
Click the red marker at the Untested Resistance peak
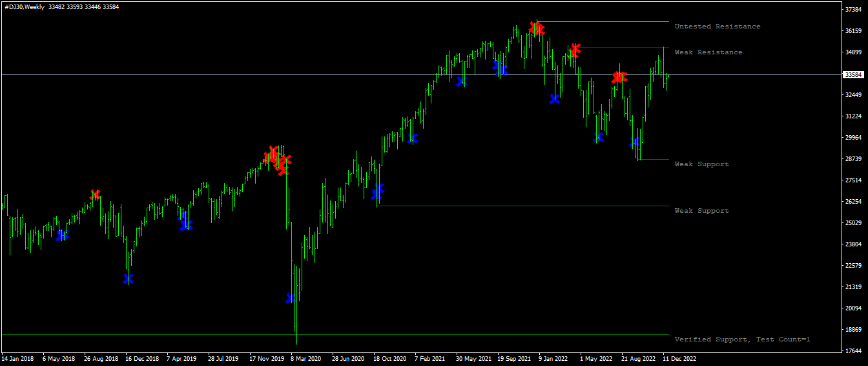point(537,28)
